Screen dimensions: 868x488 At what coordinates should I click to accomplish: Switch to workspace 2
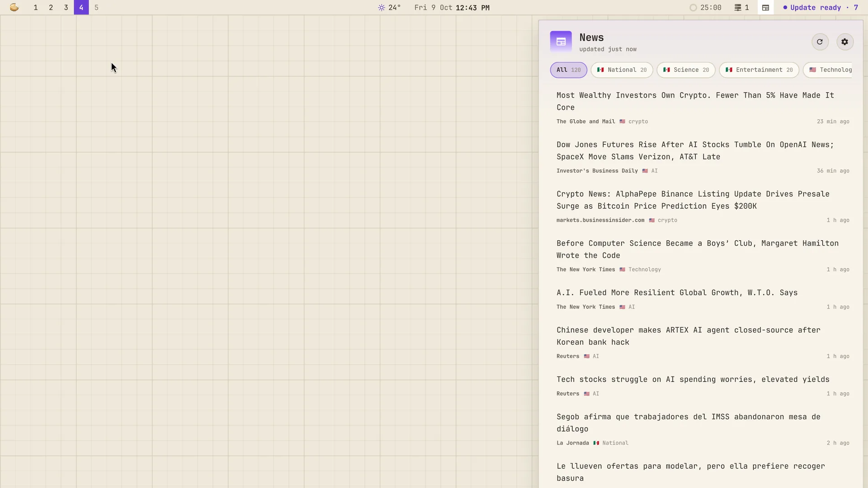coord(51,7)
